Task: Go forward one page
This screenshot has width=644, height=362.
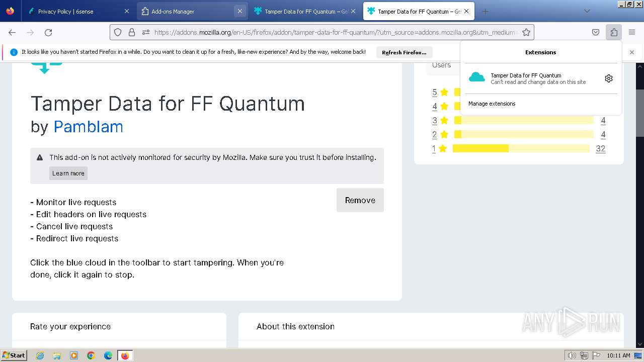Action: click(30, 32)
